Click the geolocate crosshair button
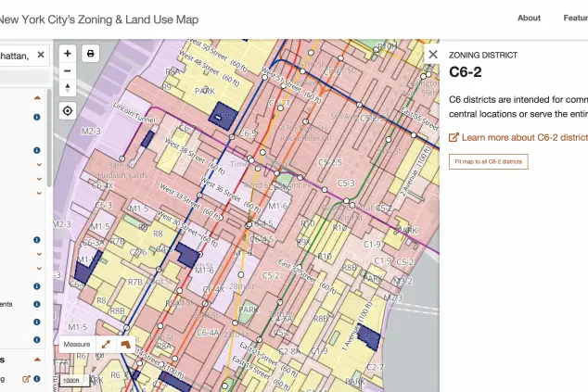The height and width of the screenshot is (392, 588). click(x=68, y=111)
